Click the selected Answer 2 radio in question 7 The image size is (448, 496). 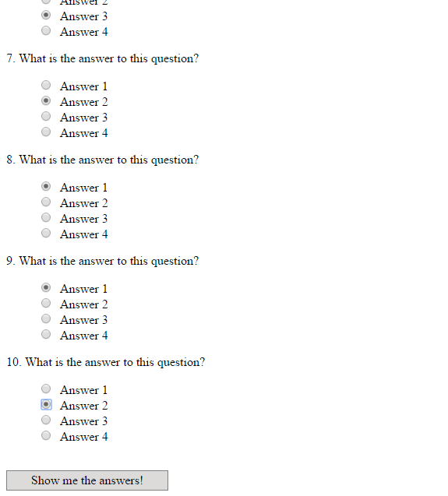click(46, 100)
